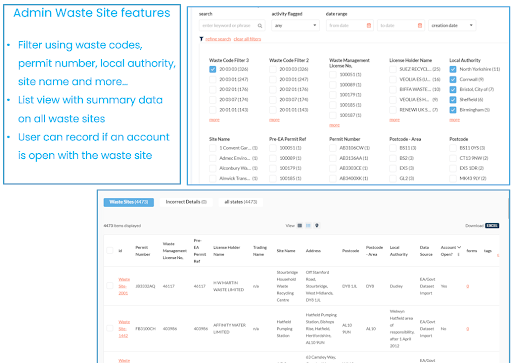Tick BS11 postcode area checkbox
This screenshot has width=512, height=363.
click(x=393, y=148)
